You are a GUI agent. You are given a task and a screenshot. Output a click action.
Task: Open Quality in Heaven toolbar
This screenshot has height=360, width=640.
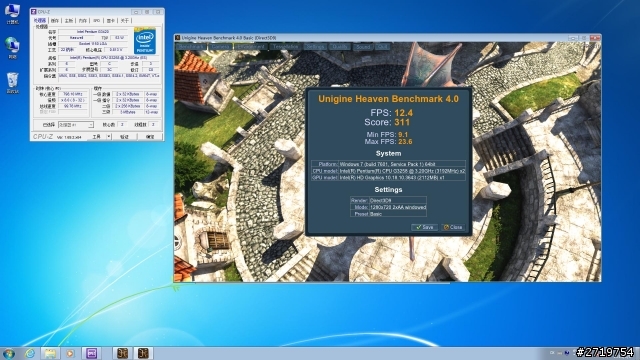(340, 47)
